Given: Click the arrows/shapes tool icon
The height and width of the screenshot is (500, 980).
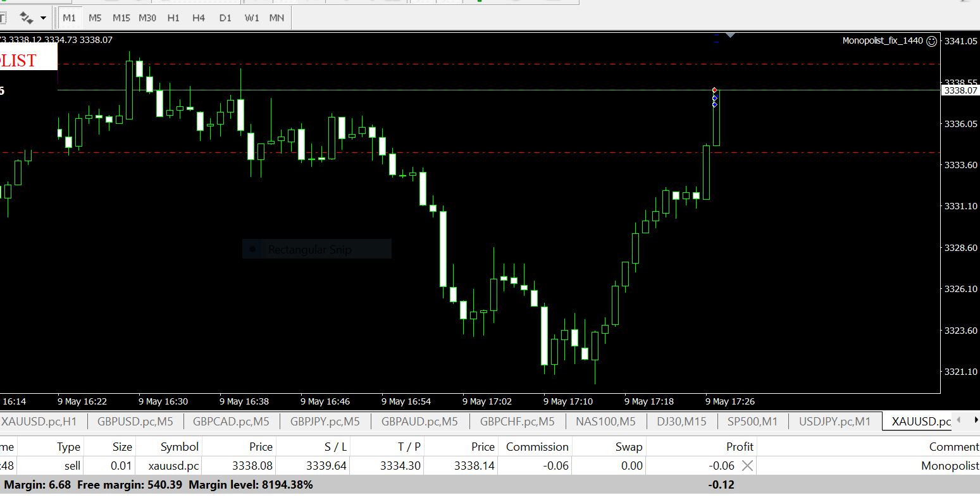Looking at the screenshot, I should 26,18.
